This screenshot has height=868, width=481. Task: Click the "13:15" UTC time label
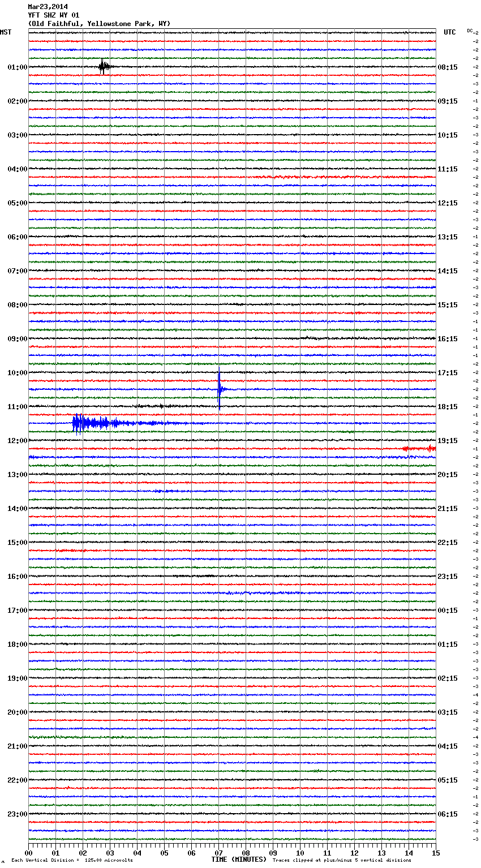448,237
